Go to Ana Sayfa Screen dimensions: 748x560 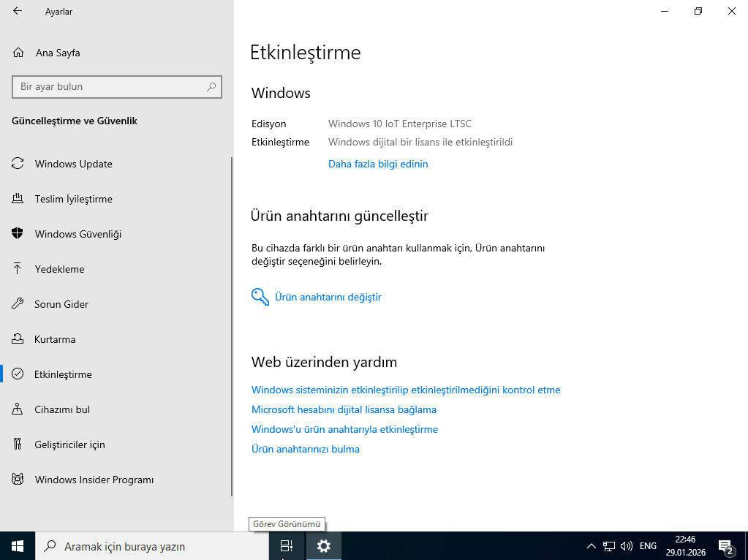(x=116, y=53)
